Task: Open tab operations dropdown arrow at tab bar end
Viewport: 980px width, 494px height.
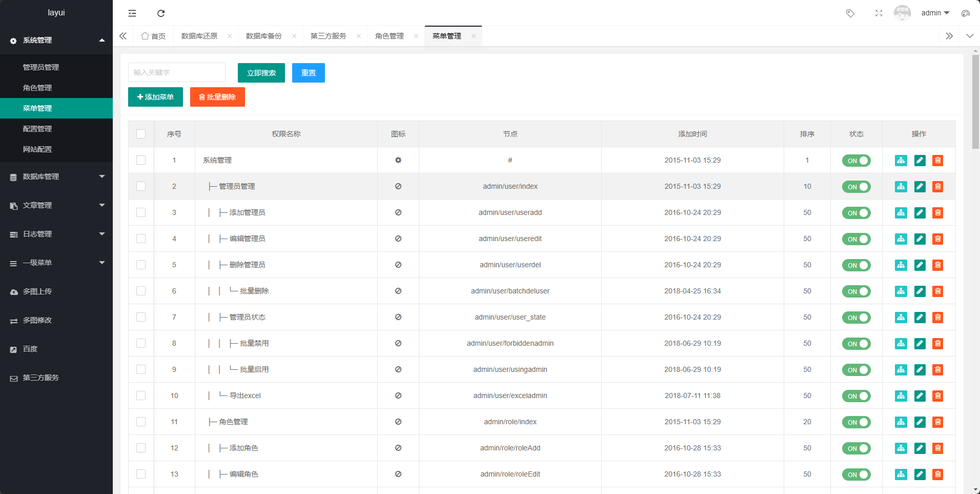Action: tap(970, 36)
